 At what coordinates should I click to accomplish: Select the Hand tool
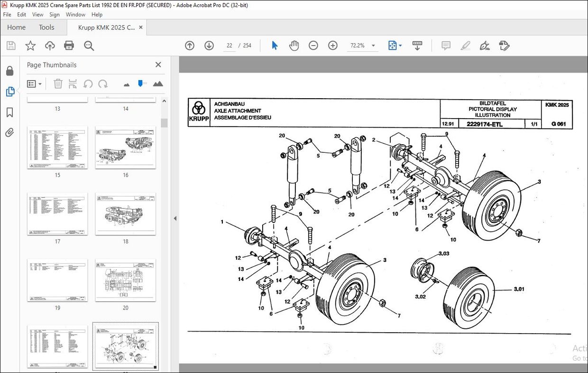click(294, 45)
